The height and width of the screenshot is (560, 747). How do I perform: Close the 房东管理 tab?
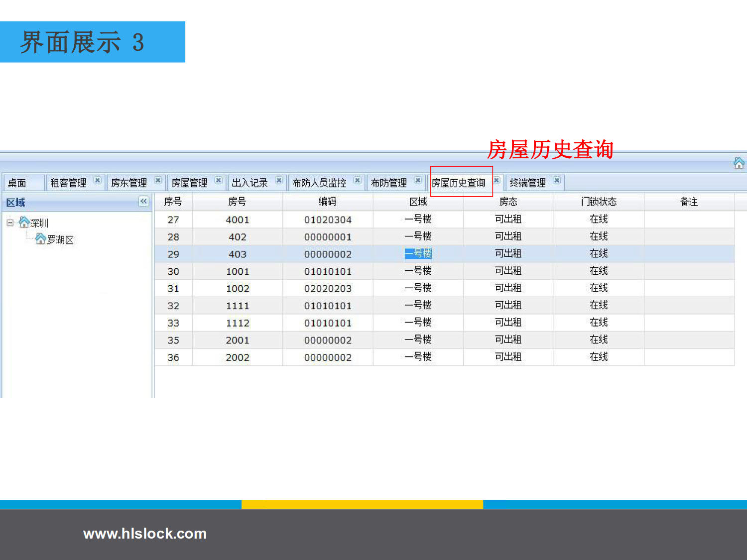[x=158, y=180]
